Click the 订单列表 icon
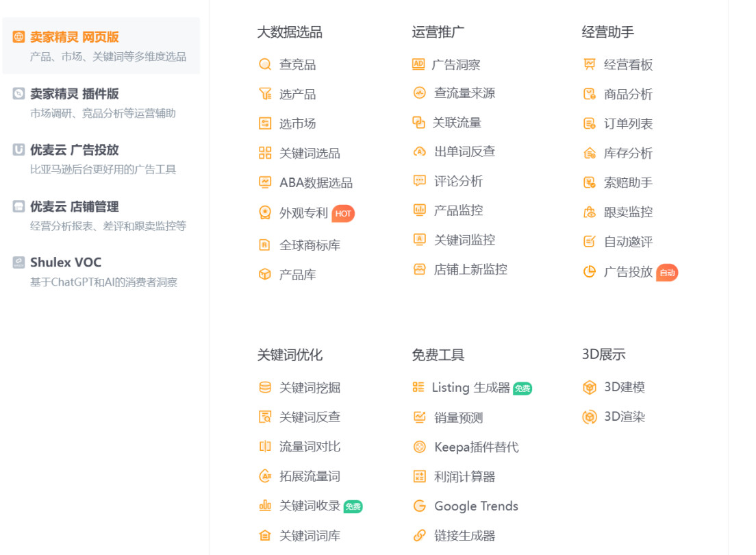This screenshot has width=756, height=555. pyautogui.click(x=589, y=123)
